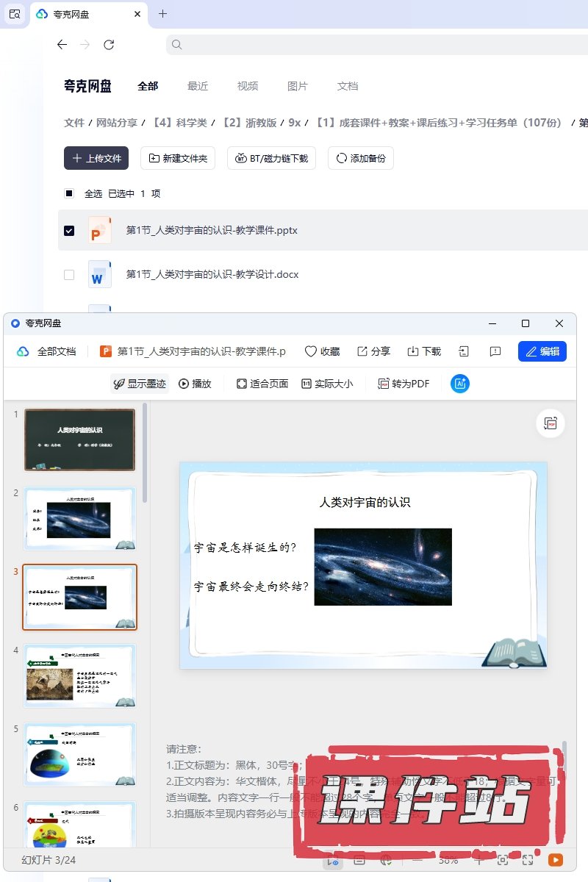Select slide 4 thumbnail
Viewport: 588px width, 882px height.
(79, 675)
